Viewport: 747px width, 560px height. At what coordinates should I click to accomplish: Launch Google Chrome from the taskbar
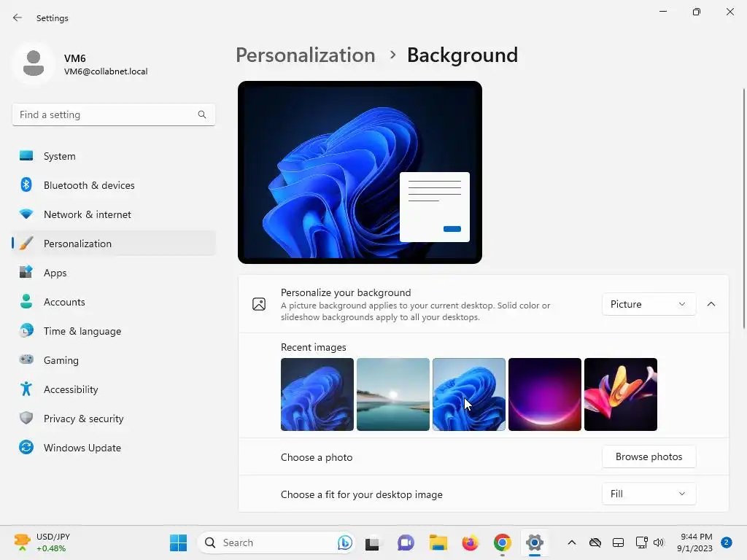(x=502, y=542)
